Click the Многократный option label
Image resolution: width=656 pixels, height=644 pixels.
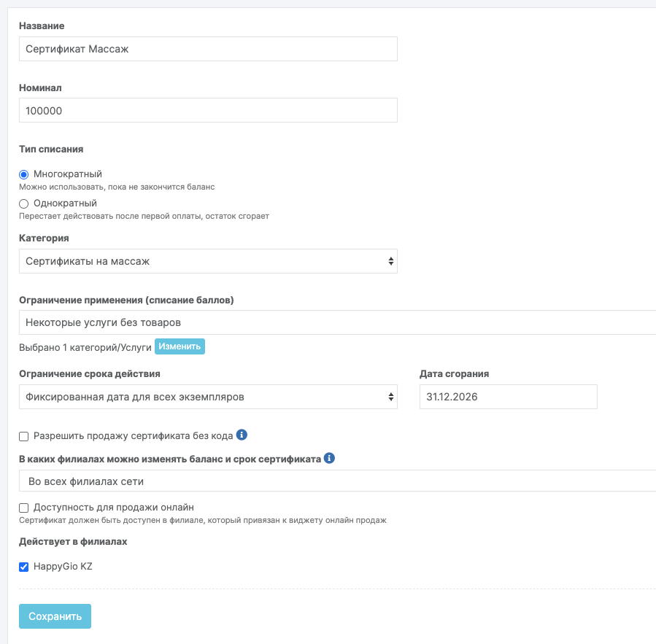[x=68, y=174]
